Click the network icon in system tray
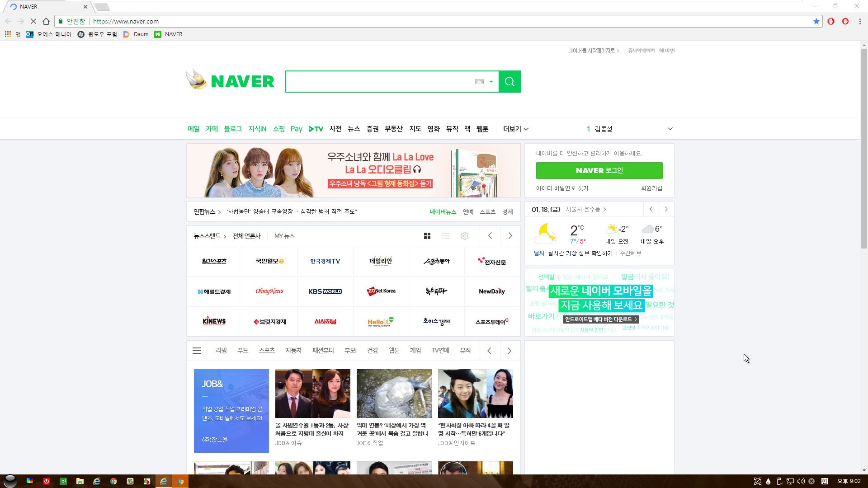Image resolution: width=868 pixels, height=488 pixels. click(x=790, y=481)
